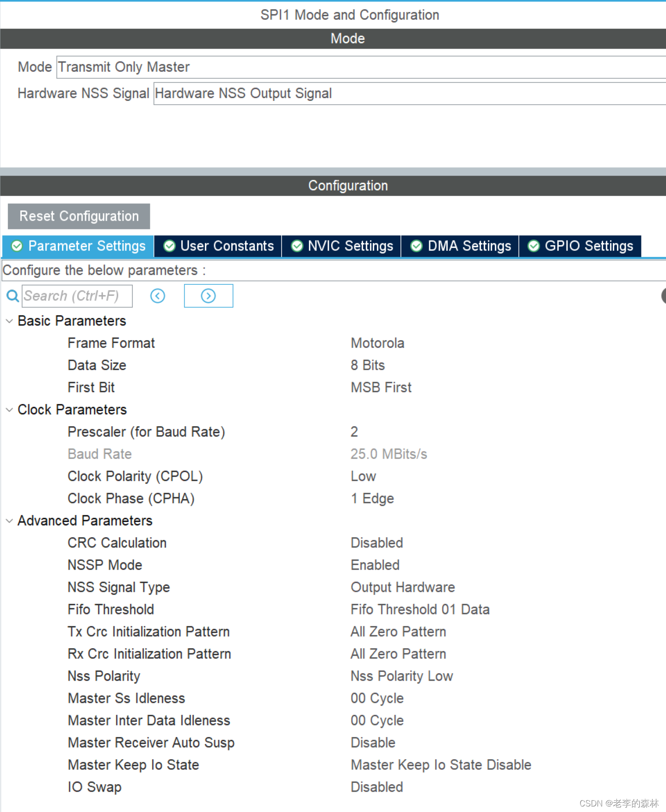Switch to User Constants tab
666x812 pixels.
tap(218, 246)
